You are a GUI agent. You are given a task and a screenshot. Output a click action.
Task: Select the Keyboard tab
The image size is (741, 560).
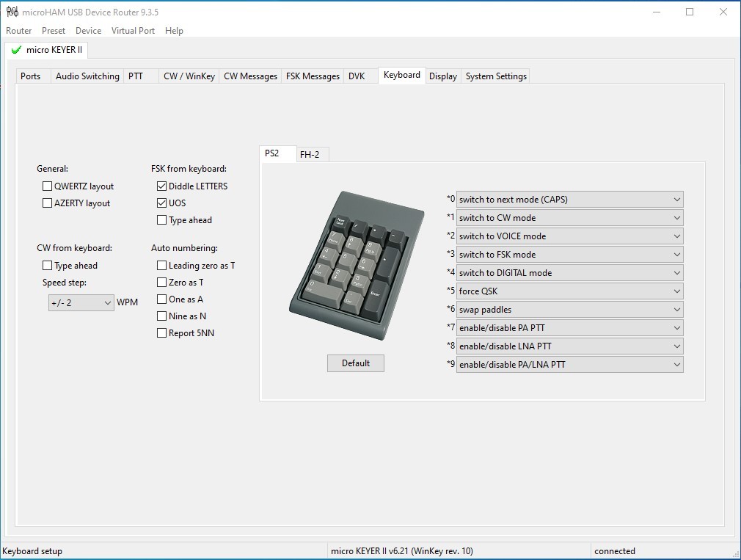pyautogui.click(x=402, y=75)
